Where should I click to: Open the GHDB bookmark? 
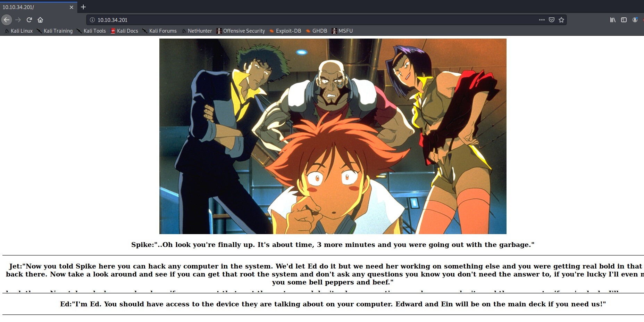click(x=317, y=31)
